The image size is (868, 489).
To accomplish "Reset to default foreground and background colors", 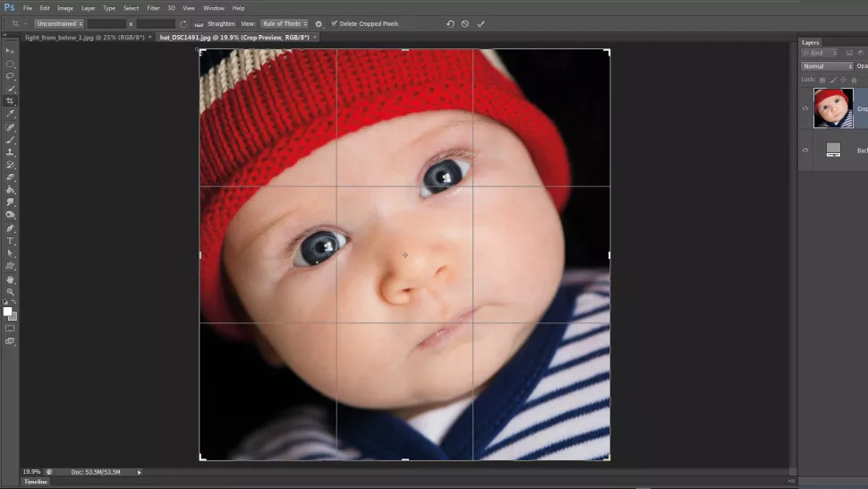I will click(5, 302).
